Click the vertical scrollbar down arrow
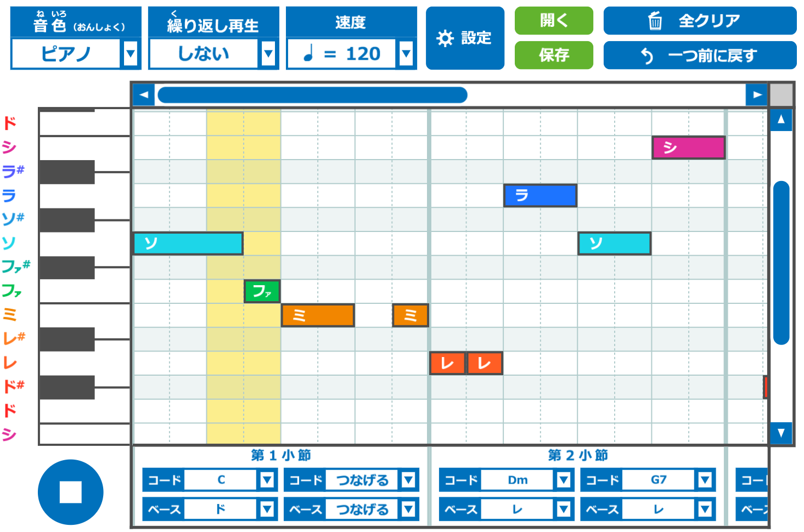Screen dimensions: 804x532 [x=781, y=433]
